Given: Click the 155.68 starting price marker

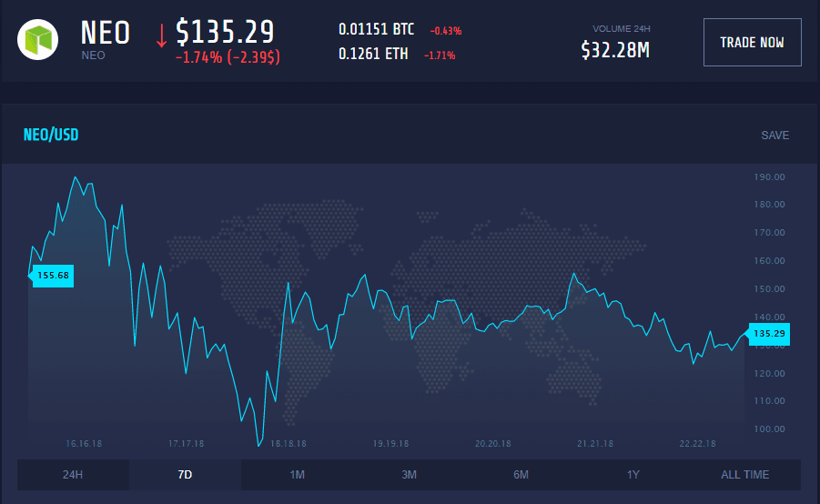Looking at the screenshot, I should pos(51,276).
